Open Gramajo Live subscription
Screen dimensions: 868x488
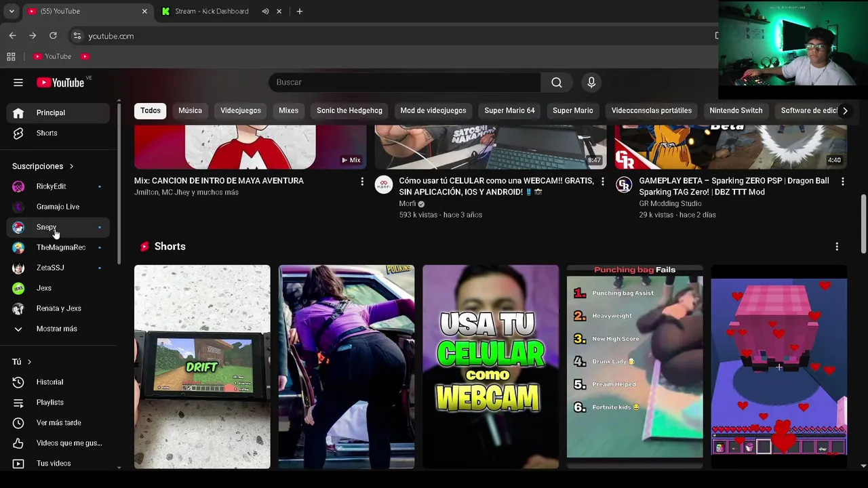coord(58,207)
